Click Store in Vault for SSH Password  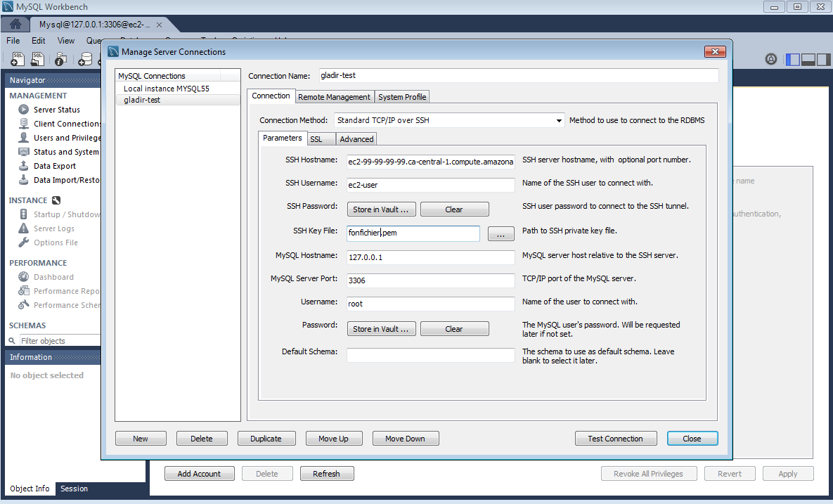pyautogui.click(x=381, y=209)
